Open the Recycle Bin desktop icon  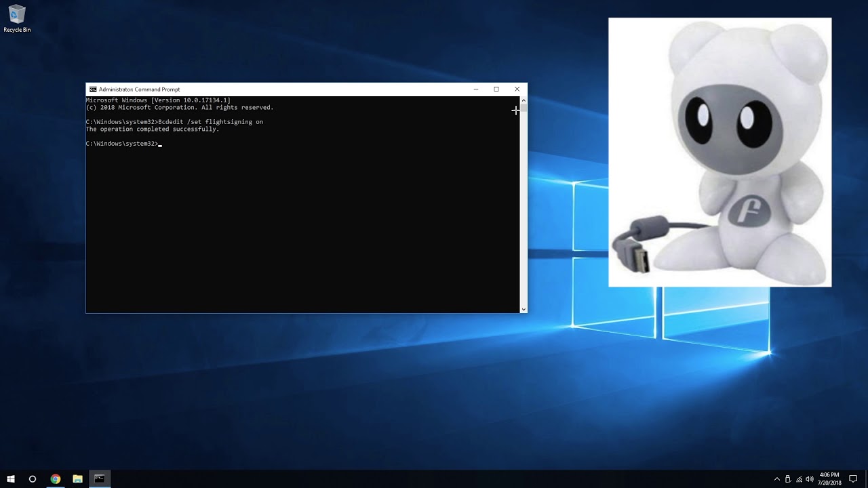pyautogui.click(x=17, y=19)
